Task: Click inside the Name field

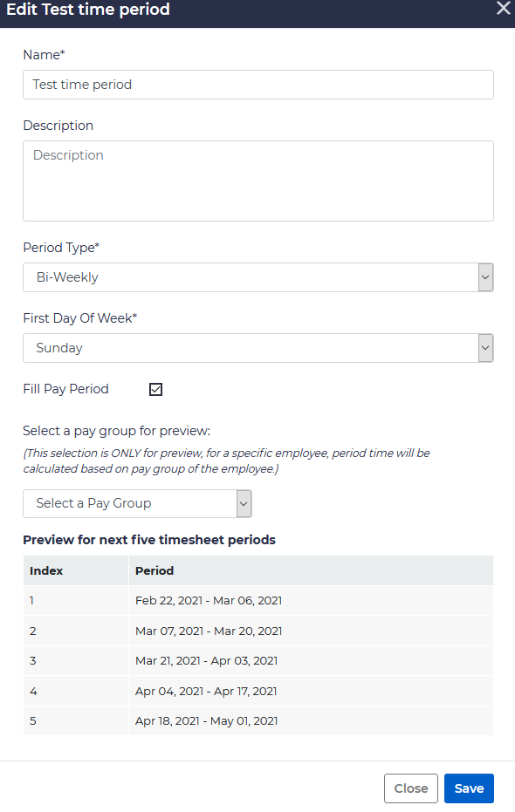Action: [257, 85]
